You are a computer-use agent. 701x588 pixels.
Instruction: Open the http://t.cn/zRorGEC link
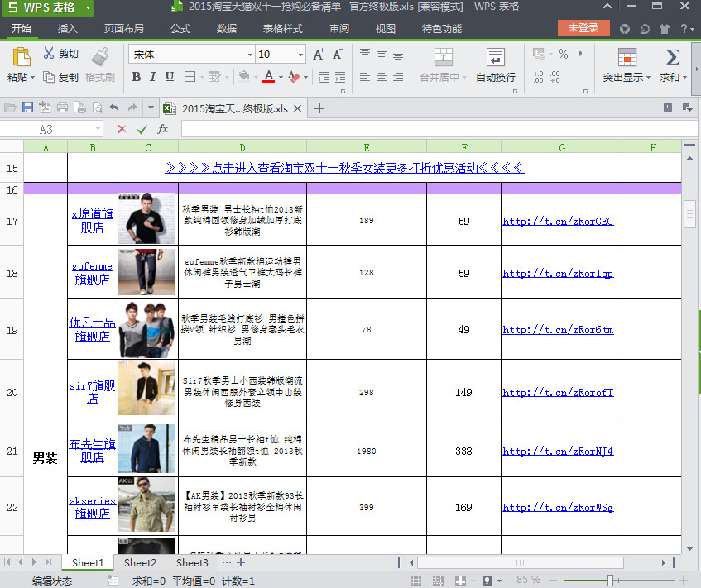click(558, 222)
